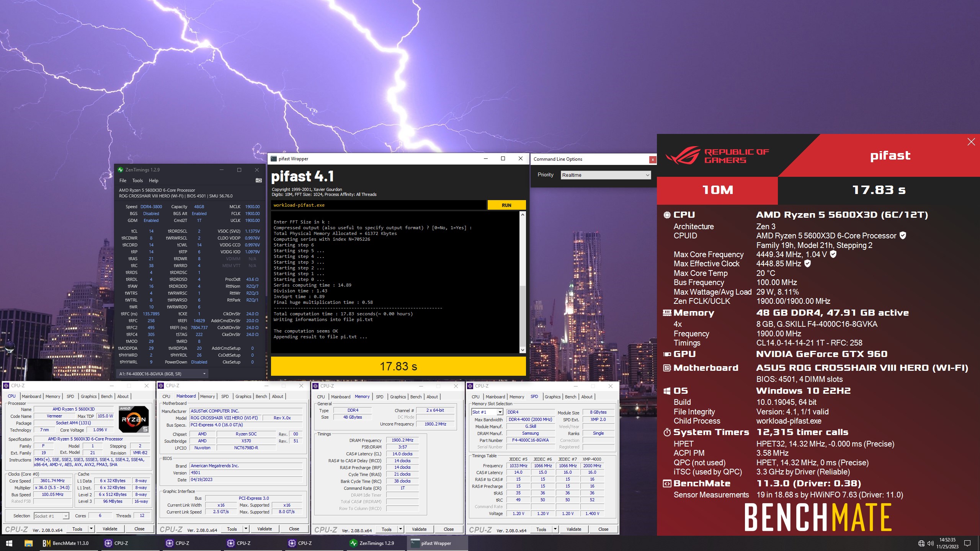This screenshot has width=980, height=551.
Task: Click the BENCHMATE logo text
Action: coord(818,517)
